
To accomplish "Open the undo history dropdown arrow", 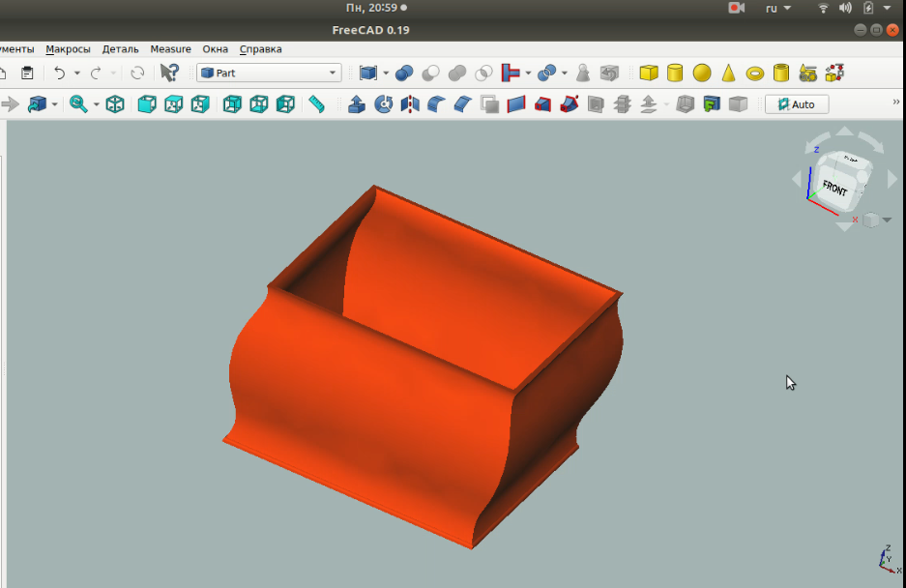I will click(76, 73).
